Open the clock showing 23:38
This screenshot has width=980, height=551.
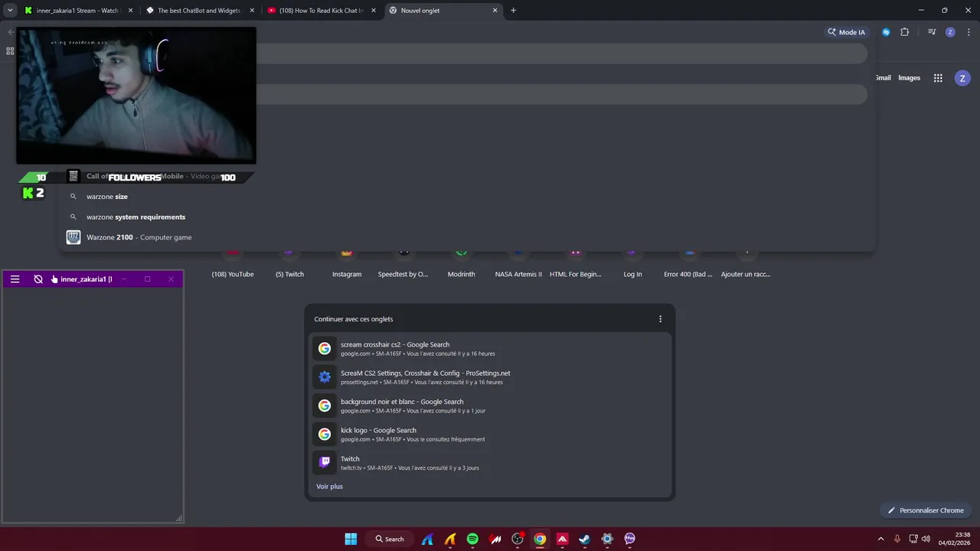(x=955, y=539)
